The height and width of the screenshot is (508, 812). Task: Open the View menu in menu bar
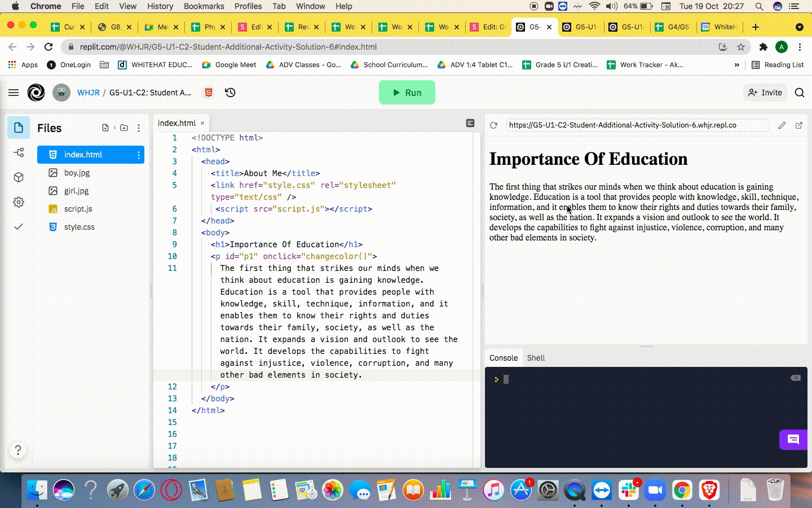pyautogui.click(x=127, y=6)
